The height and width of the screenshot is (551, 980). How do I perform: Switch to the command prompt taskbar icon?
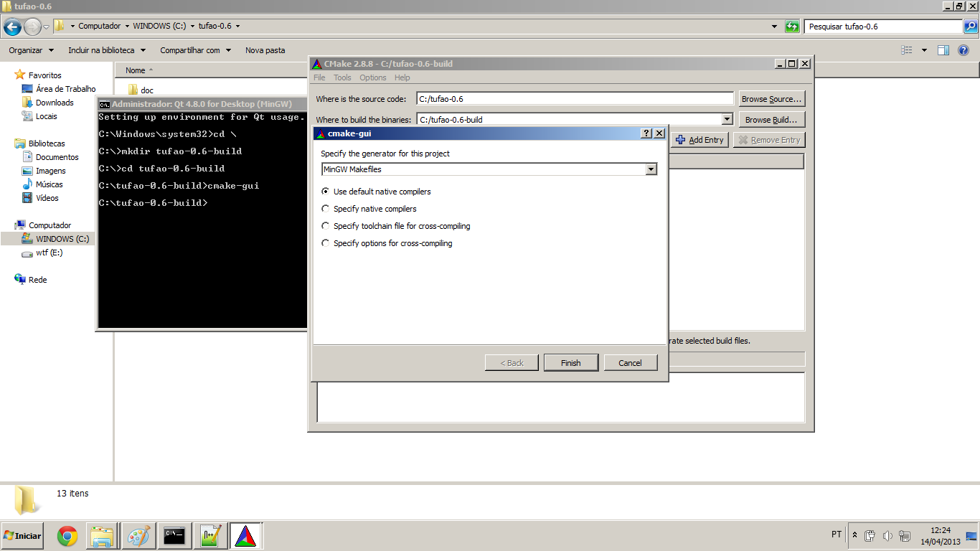coord(174,536)
